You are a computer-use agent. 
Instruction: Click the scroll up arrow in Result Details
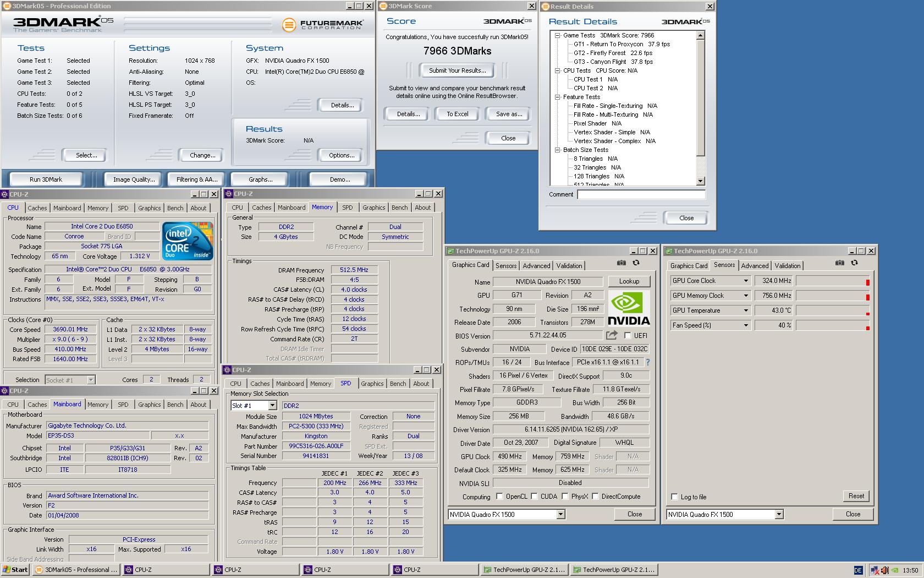[700, 35]
